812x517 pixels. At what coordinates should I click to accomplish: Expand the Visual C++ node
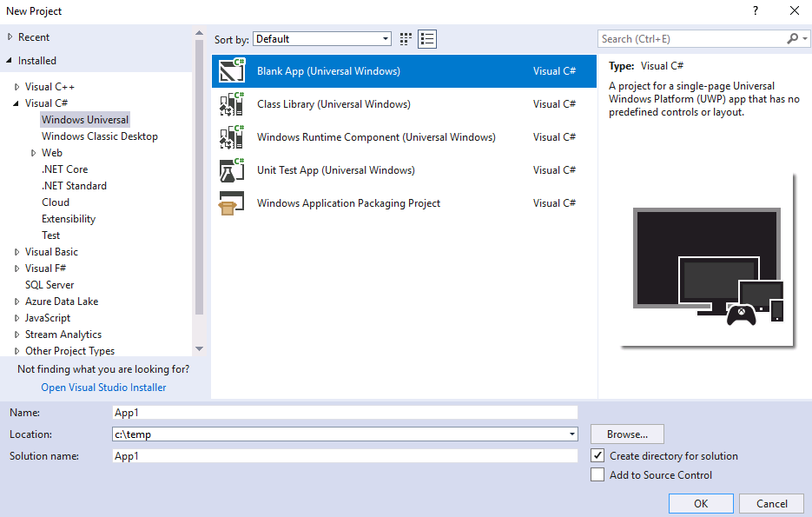(17, 87)
